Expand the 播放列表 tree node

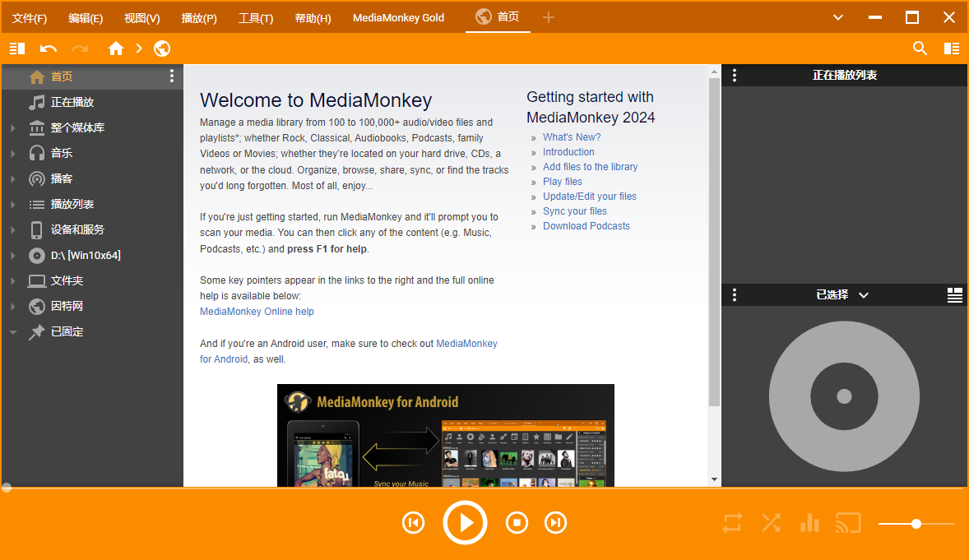(12, 203)
